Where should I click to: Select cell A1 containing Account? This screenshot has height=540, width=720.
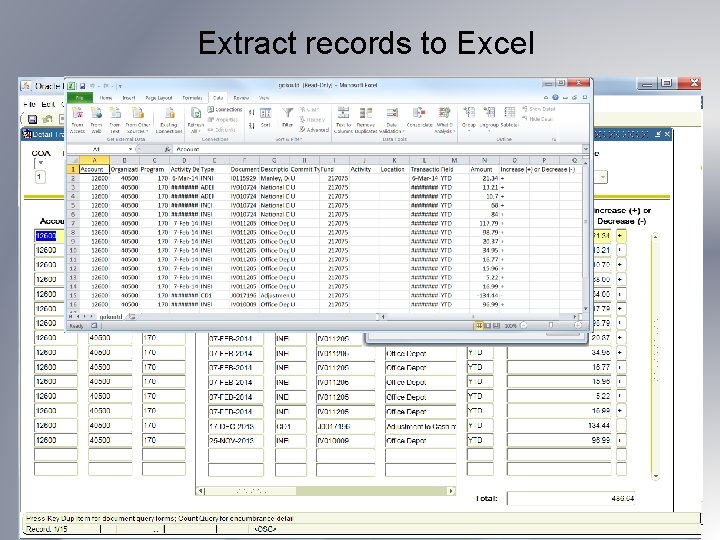(x=94, y=169)
